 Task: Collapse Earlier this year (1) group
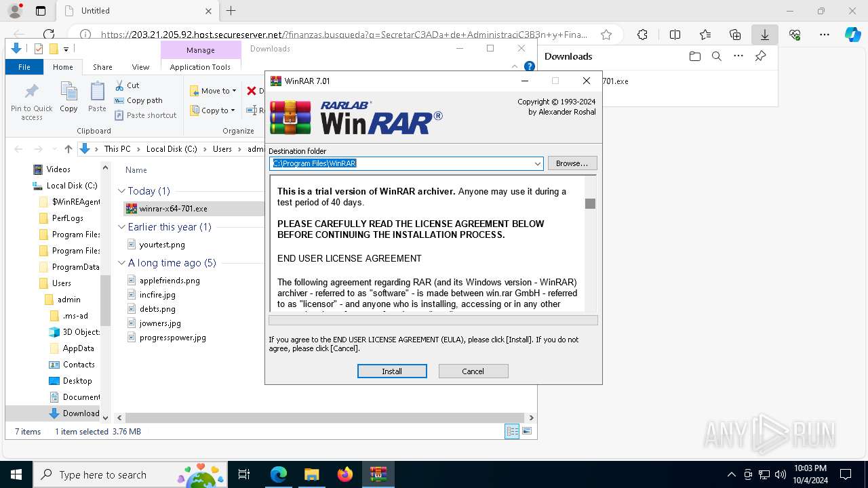[x=122, y=227]
